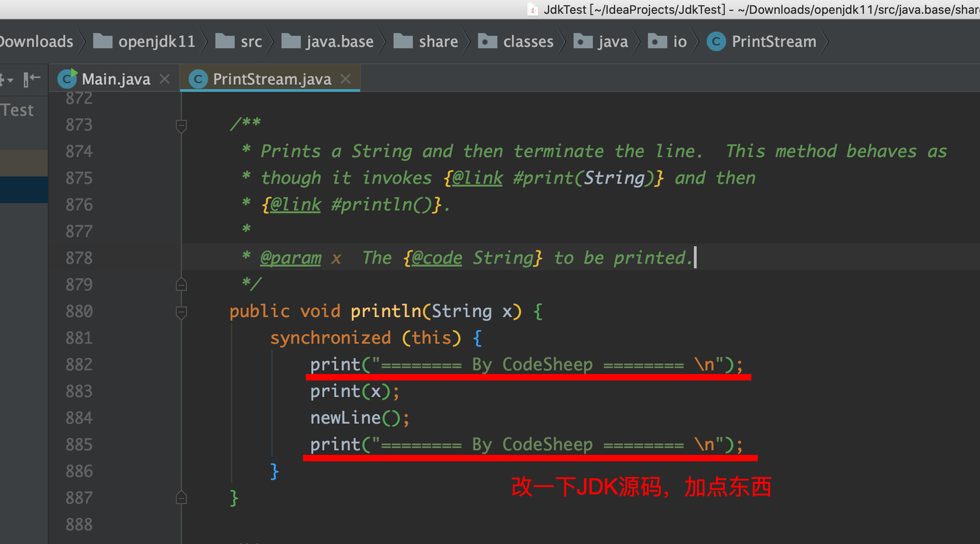Click gutter at line number 882
The image size is (980, 544).
click(79, 365)
